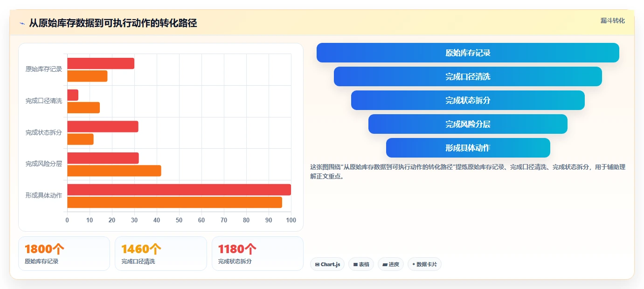Select the 完成口径清洗 funnel stage
Viewport: 644px width, 289px height.
[468, 76]
